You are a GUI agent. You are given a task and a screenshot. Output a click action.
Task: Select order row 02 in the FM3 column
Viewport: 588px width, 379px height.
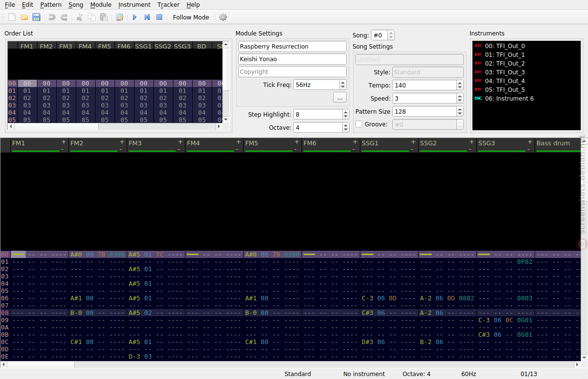pos(66,98)
